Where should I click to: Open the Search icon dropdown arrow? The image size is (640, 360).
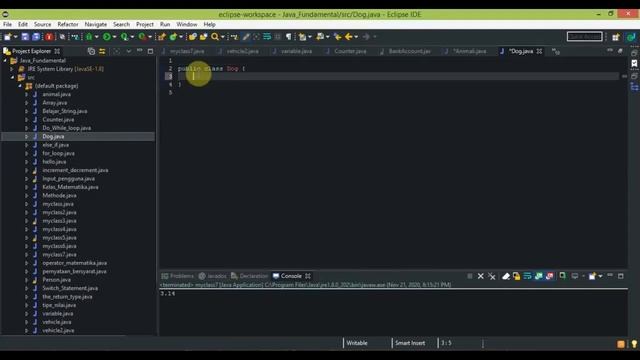pos(222,37)
